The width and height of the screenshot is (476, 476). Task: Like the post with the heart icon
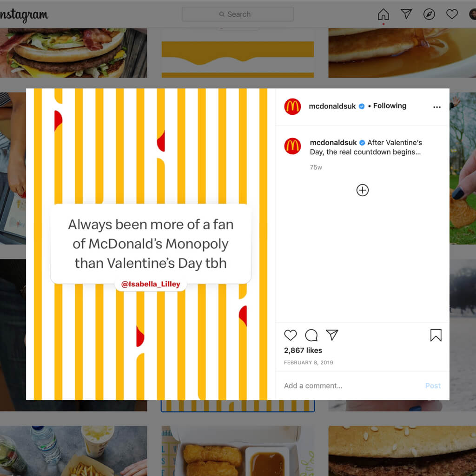pyautogui.click(x=290, y=335)
